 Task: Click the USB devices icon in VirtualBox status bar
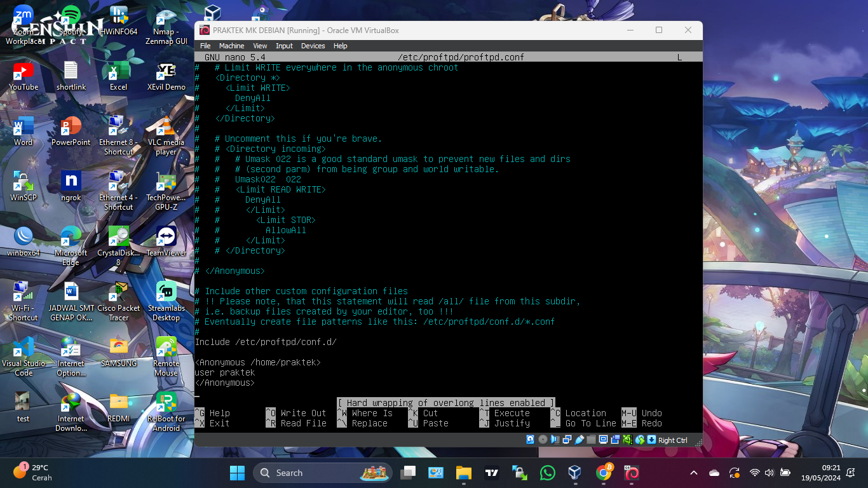point(579,440)
